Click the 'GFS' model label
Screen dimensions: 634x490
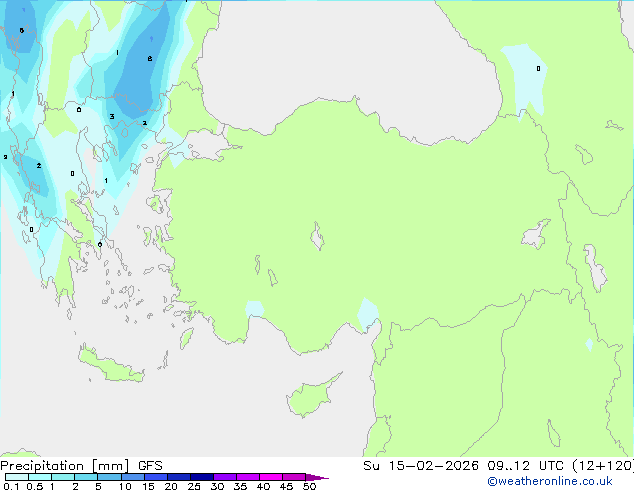[x=150, y=466]
